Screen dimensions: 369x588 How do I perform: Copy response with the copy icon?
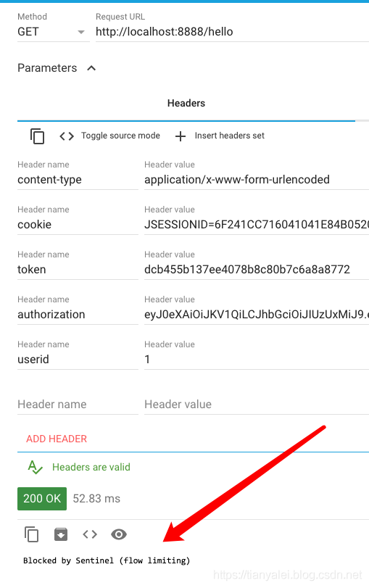(x=31, y=534)
